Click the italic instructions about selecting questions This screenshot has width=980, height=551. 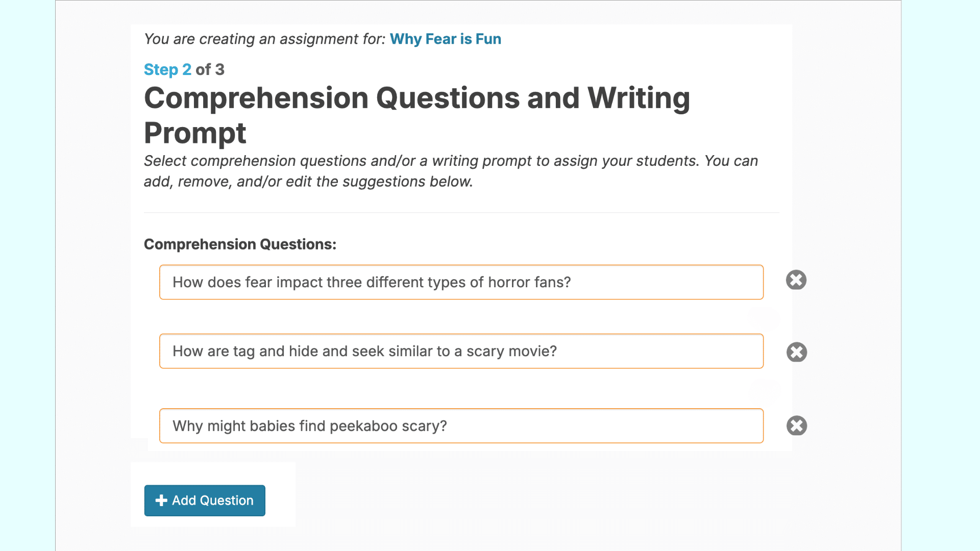point(450,161)
